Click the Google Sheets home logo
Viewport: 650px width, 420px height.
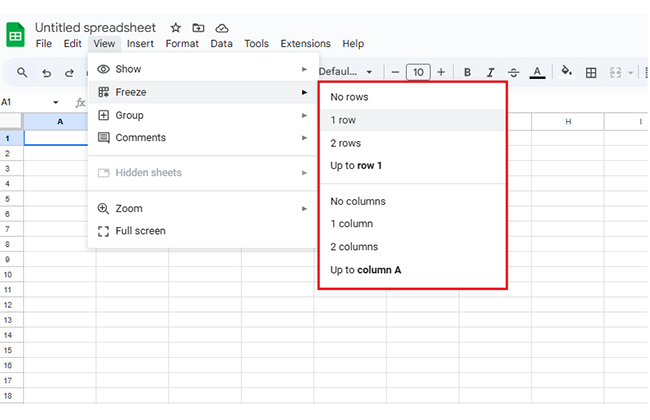pyautogui.click(x=16, y=35)
